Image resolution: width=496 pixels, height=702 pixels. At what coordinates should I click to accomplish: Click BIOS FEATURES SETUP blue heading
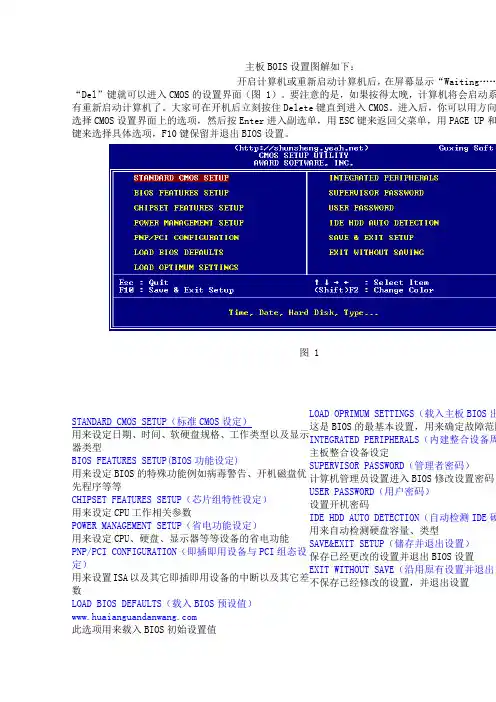tap(155, 461)
